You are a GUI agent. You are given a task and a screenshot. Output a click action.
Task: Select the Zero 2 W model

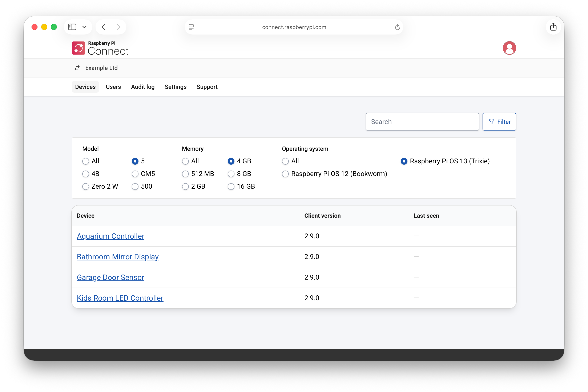[86, 187]
